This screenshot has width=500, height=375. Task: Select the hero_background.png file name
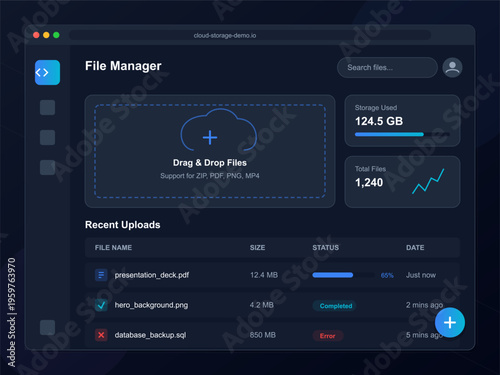click(151, 305)
